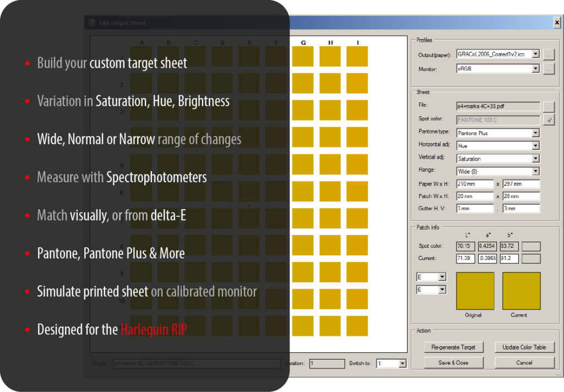Click the Update Color Table button
The image size is (564, 392).
[x=524, y=347]
